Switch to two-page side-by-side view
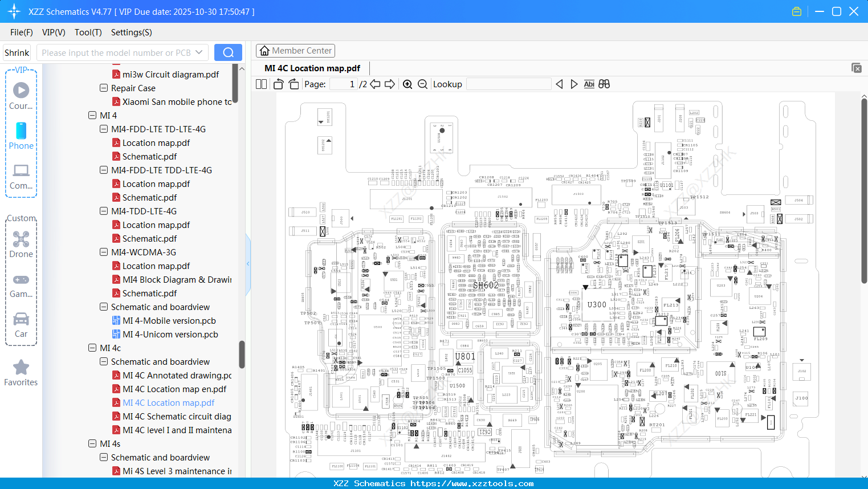This screenshot has height=489, width=868. 260,84
